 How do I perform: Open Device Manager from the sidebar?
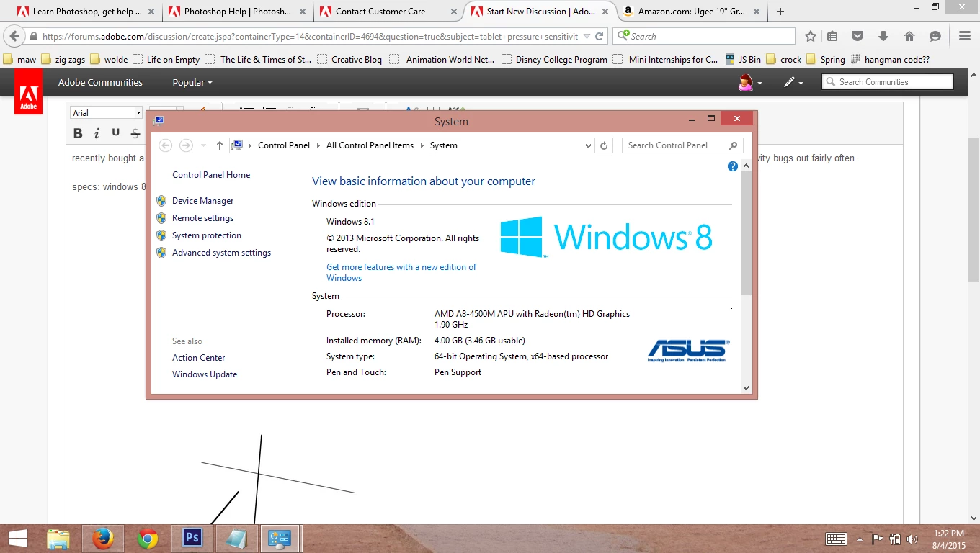click(x=202, y=201)
